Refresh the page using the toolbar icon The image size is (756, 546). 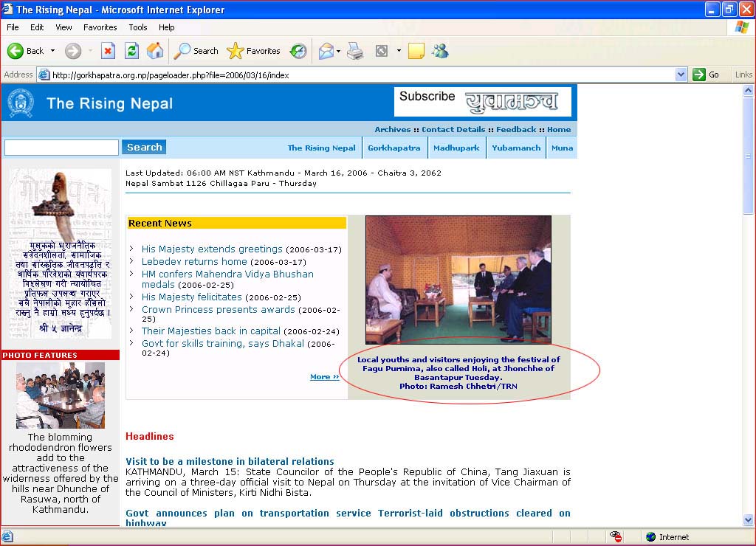[x=131, y=51]
